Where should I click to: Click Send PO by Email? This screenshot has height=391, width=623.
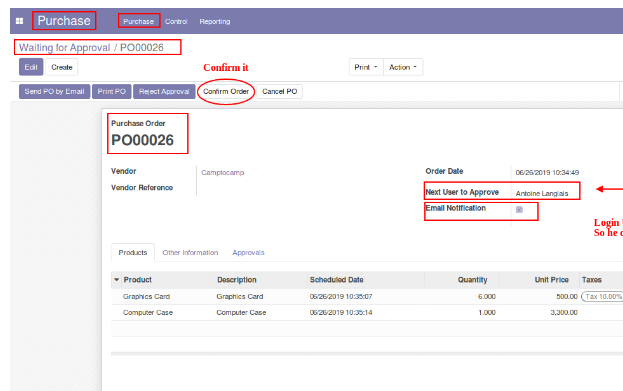click(x=54, y=91)
